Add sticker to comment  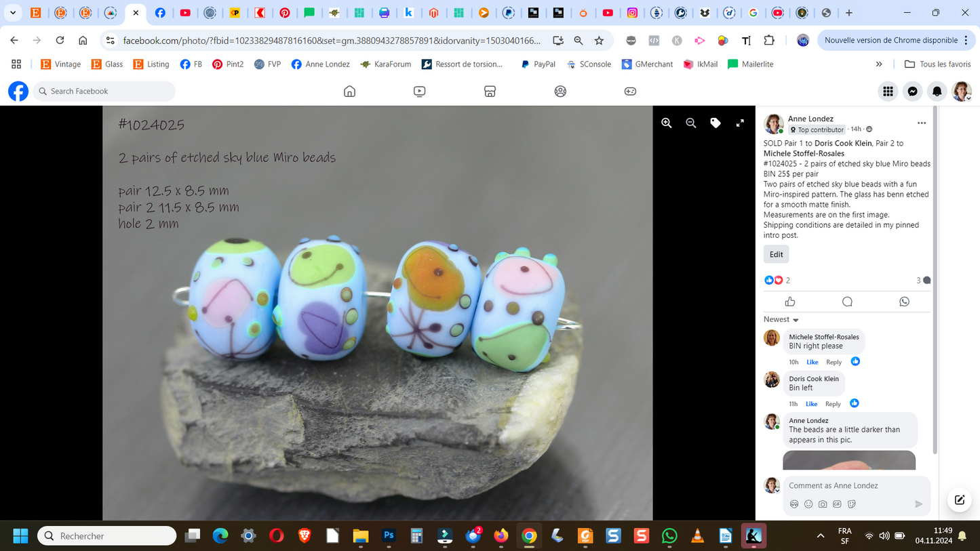click(x=852, y=504)
